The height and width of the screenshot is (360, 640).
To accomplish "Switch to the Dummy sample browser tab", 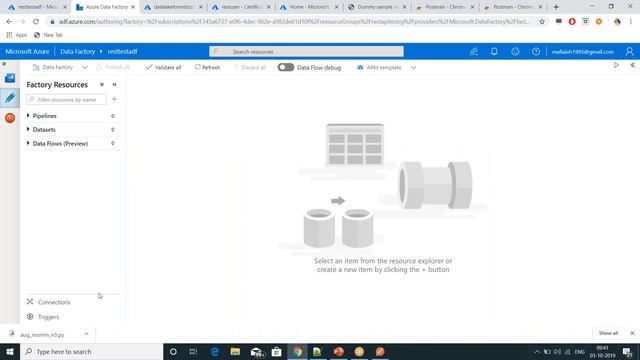I will (377, 7).
